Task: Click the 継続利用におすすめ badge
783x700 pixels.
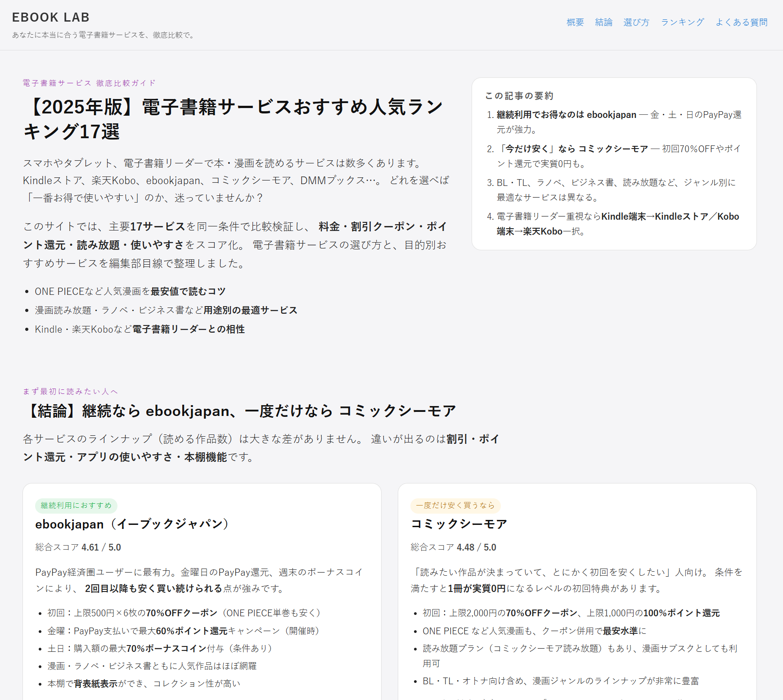Action: click(x=76, y=506)
